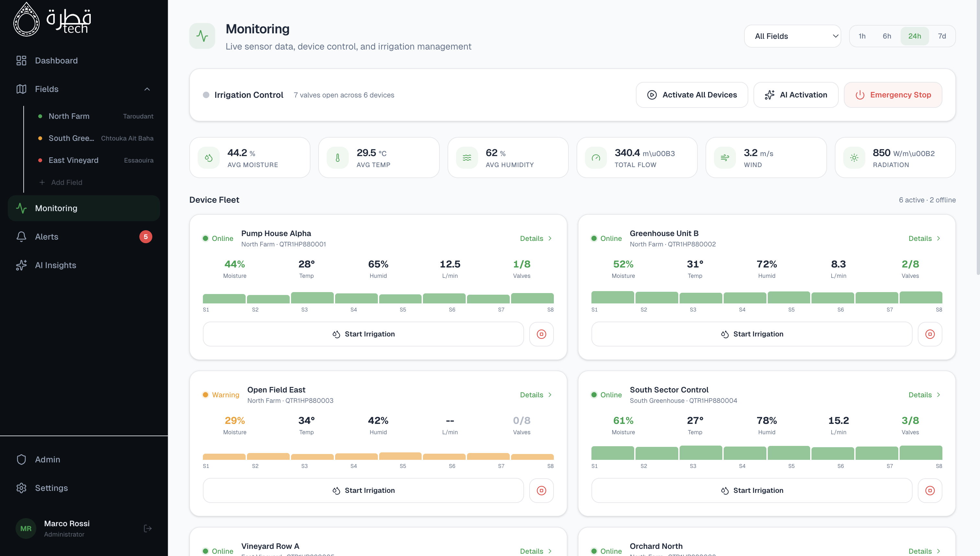Go to the Dashboard menu item
The height and width of the screenshot is (556, 980).
click(x=56, y=61)
